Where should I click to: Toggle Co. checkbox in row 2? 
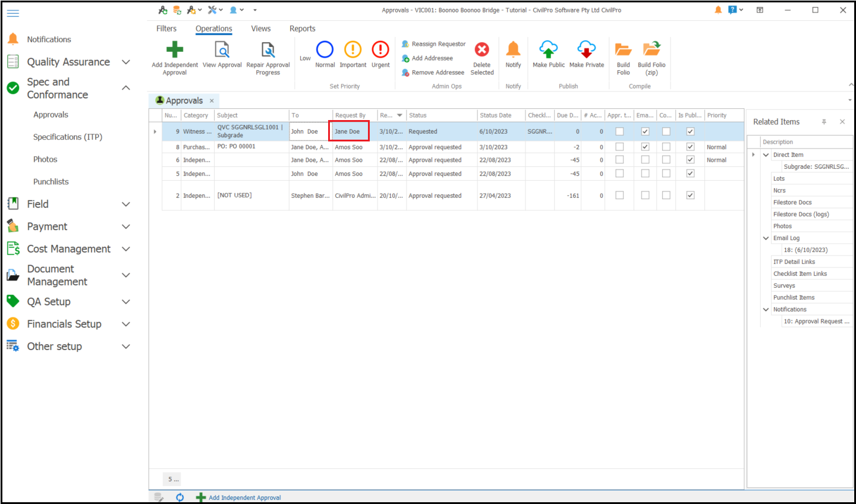tap(666, 195)
